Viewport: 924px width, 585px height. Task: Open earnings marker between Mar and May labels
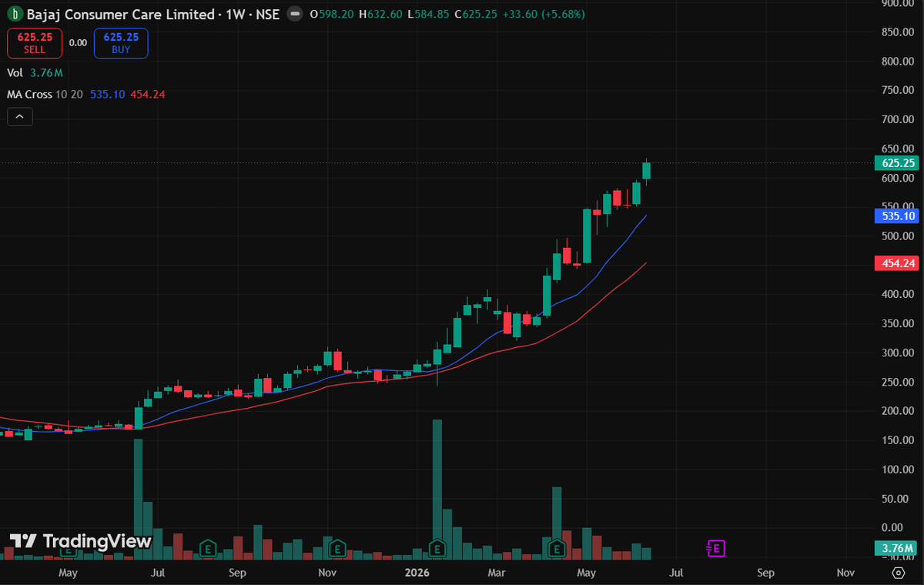tap(557, 548)
